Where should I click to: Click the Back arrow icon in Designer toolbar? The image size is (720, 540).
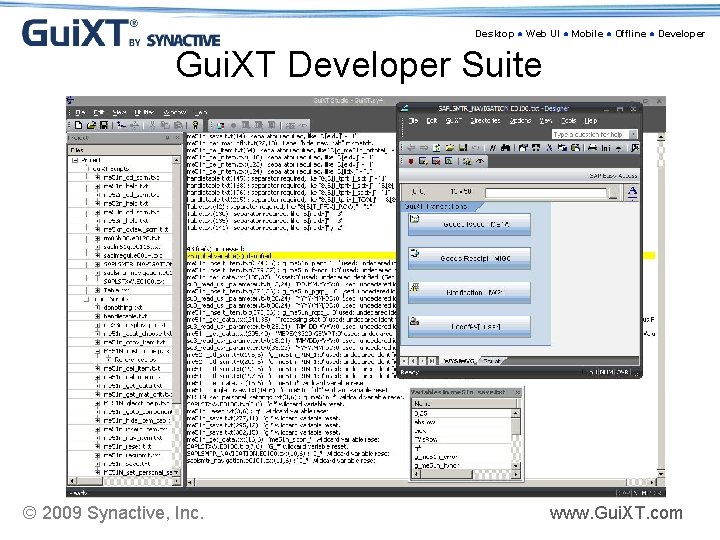(x=411, y=148)
